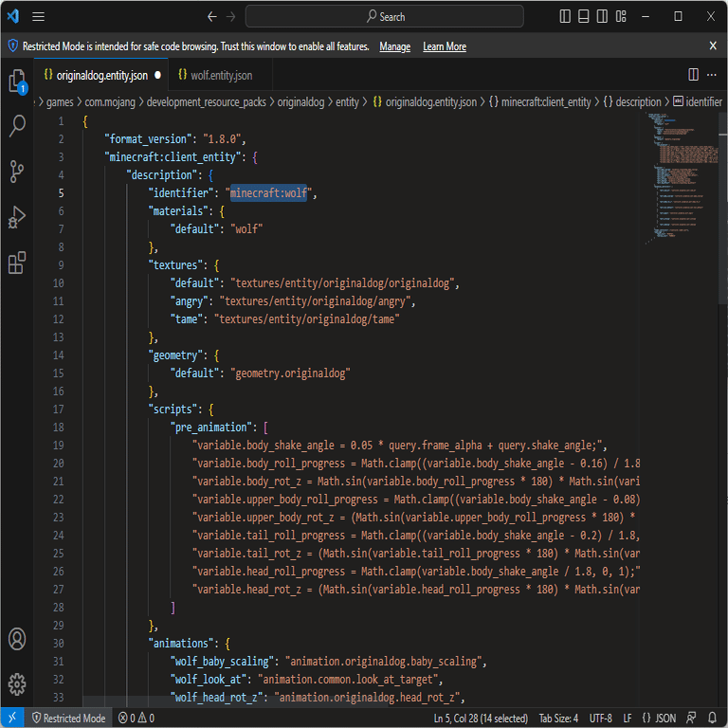Screen dimensions: 728x728
Task: Select minecraft:client_entity breadcrumb symbol
Action: click(540, 101)
